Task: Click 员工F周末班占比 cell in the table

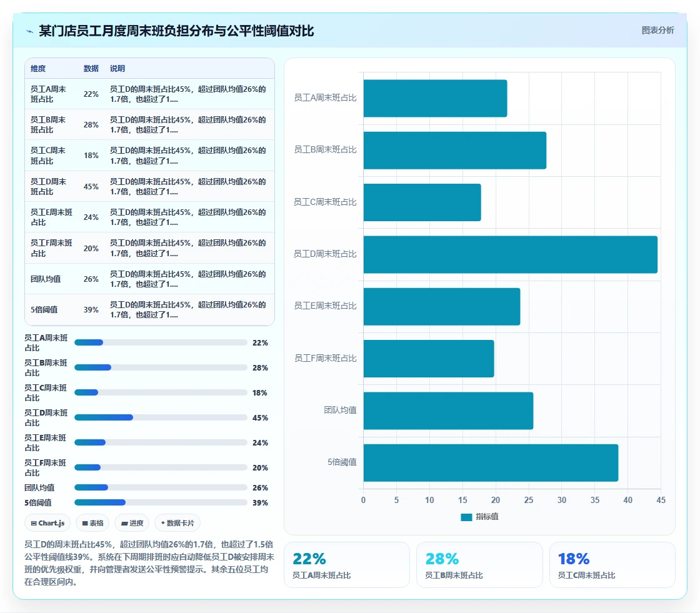Action: click(51, 248)
